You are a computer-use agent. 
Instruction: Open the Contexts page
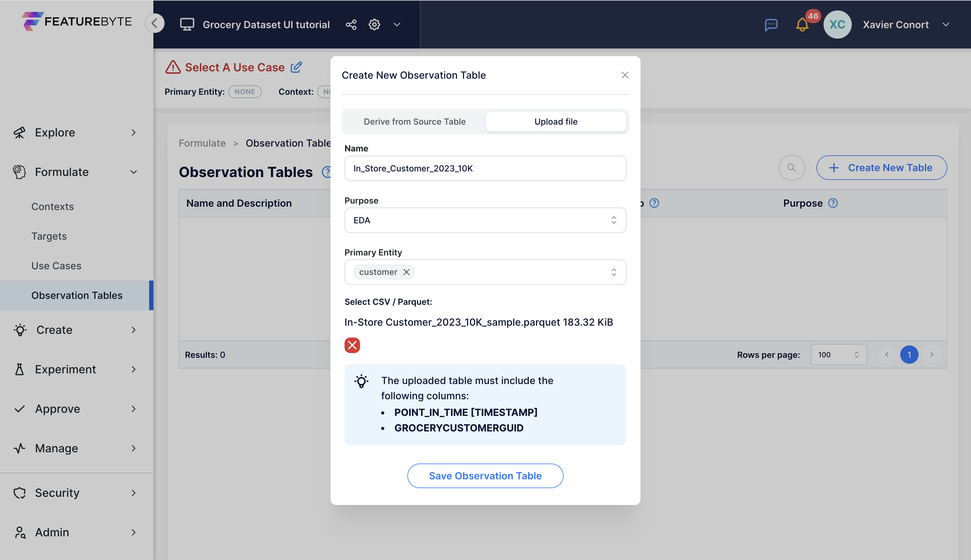(53, 206)
